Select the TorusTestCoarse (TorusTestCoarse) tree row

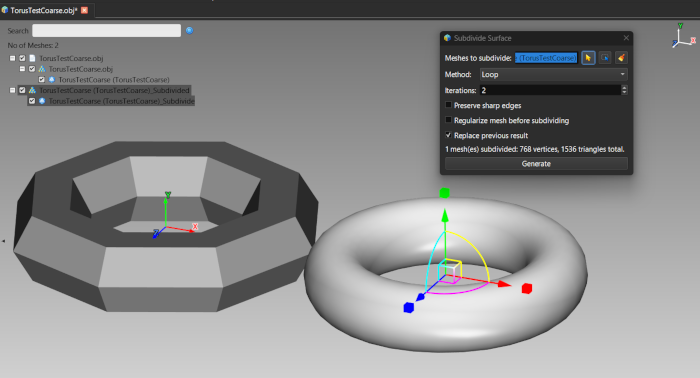click(114, 79)
